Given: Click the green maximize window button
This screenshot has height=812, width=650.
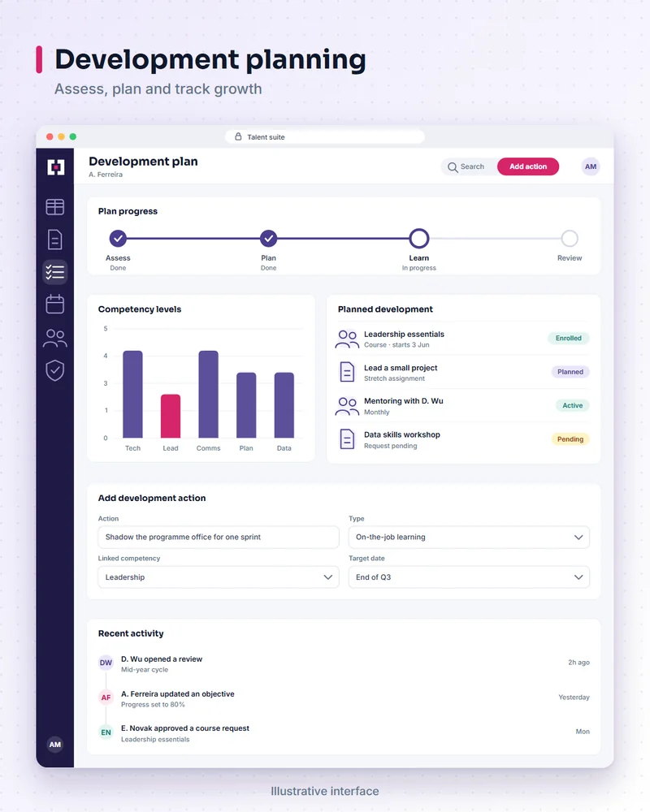Looking at the screenshot, I should coord(73,136).
